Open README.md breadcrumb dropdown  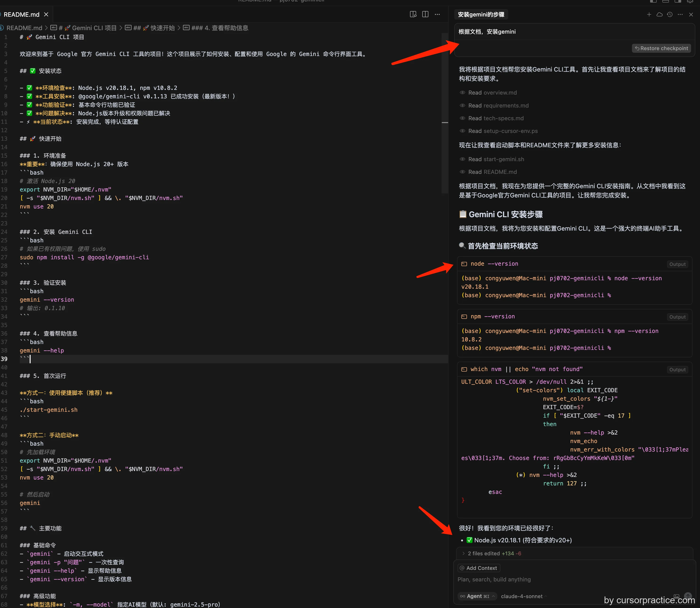coord(24,28)
